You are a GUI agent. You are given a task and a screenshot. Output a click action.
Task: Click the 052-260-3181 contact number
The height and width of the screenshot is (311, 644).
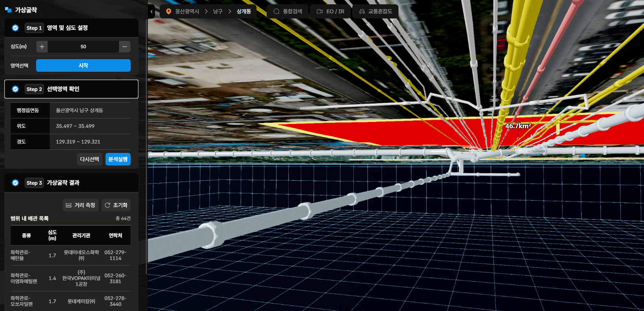[115, 278]
